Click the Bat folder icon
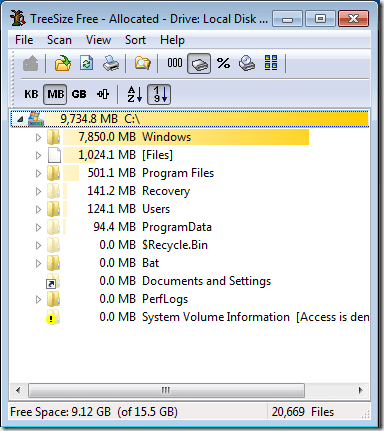The width and height of the screenshot is (384, 431). click(53, 263)
